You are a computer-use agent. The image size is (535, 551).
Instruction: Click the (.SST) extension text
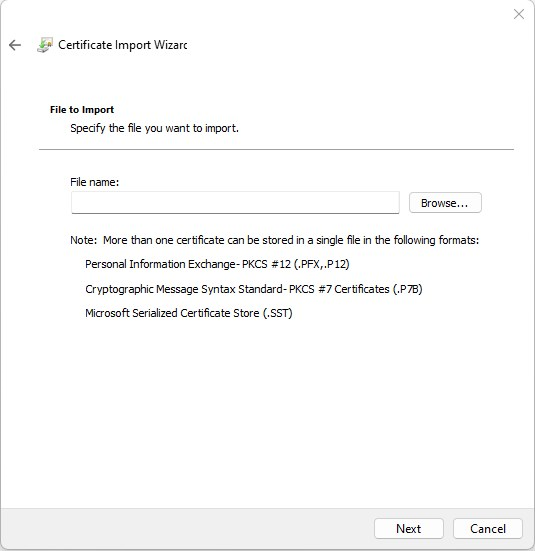point(278,313)
